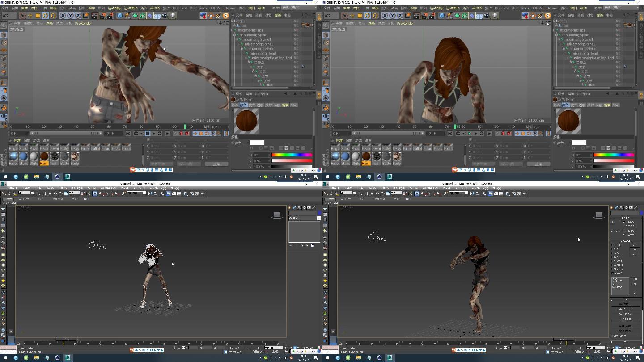Click 应用 apply button in top-left Cinema 4D
Screen dimensions: 644x362
[216, 164]
